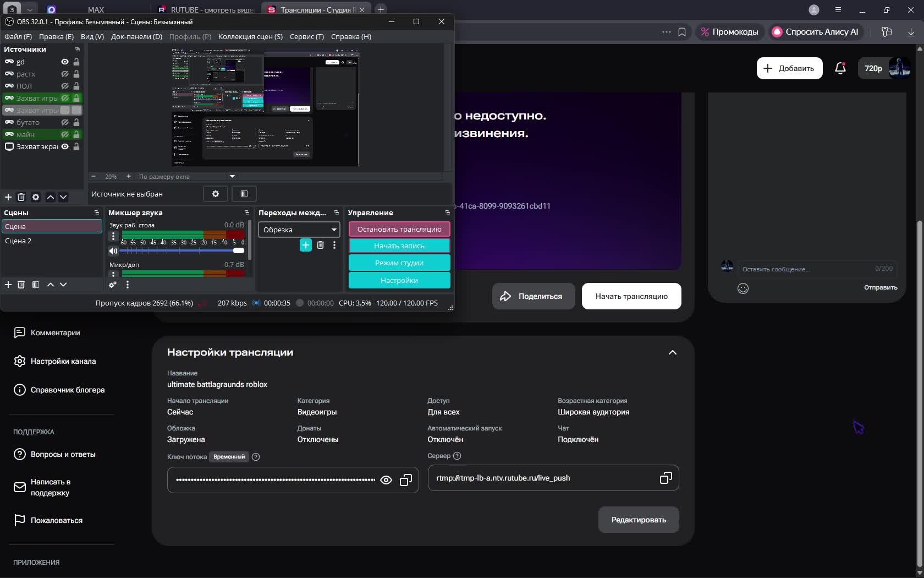
Task: Undock the Управление panel
Action: click(448, 212)
